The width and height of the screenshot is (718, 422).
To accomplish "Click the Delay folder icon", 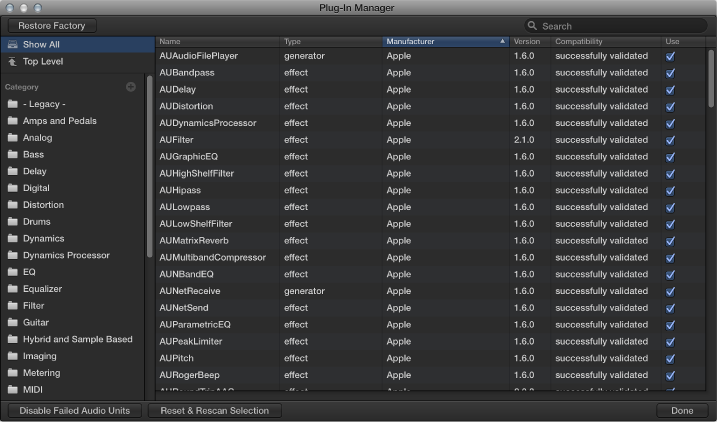I will click(x=13, y=171).
